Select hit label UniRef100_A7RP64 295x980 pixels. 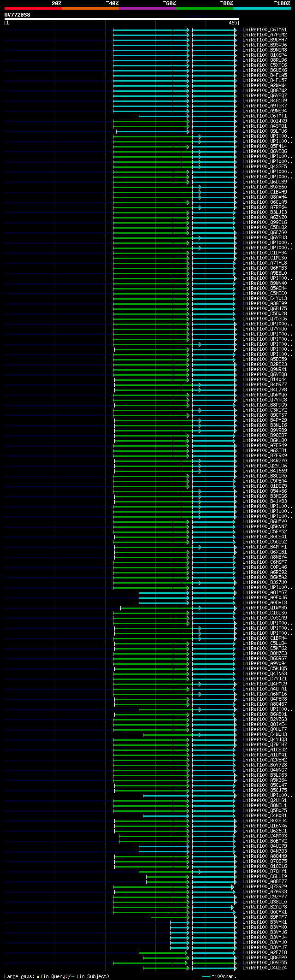click(x=265, y=207)
